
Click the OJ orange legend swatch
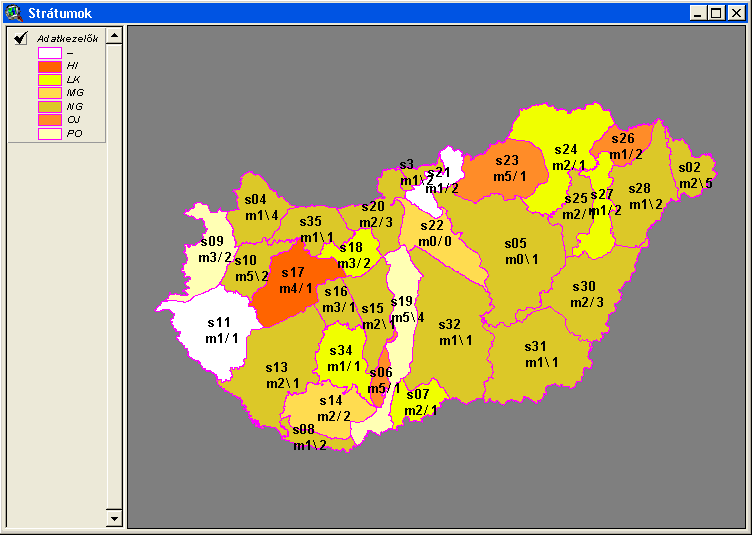pos(50,119)
